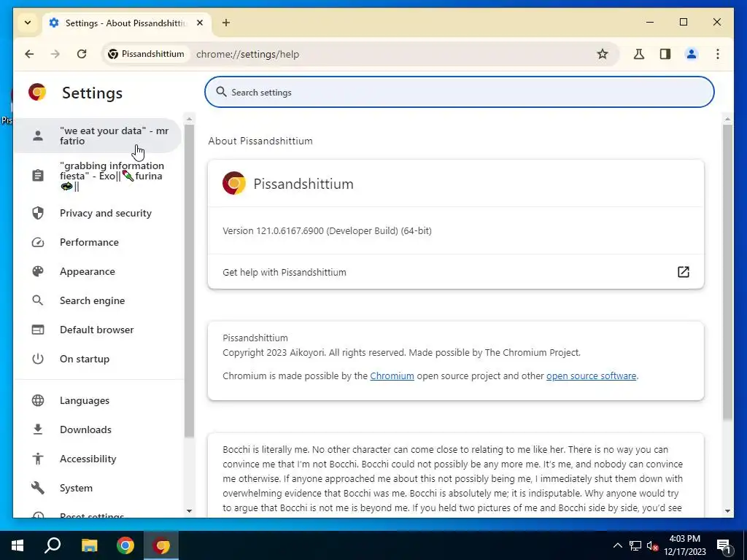Open Privacy and security settings
747x560 pixels.
97,213
